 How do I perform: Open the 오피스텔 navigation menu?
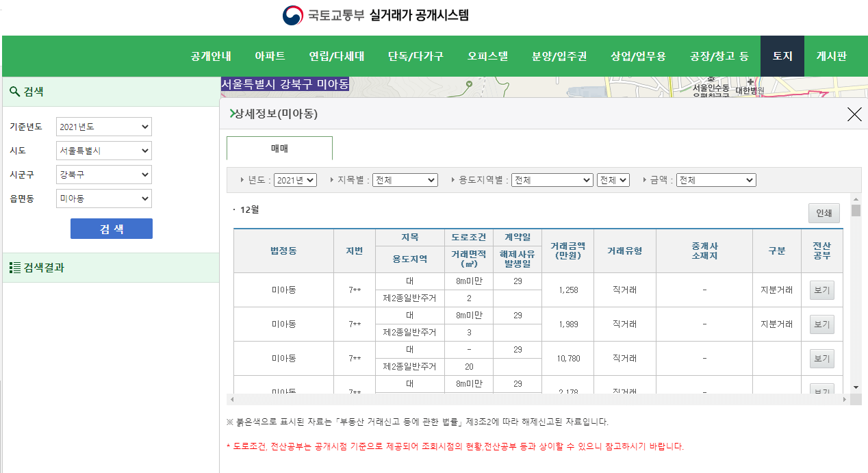(x=487, y=56)
